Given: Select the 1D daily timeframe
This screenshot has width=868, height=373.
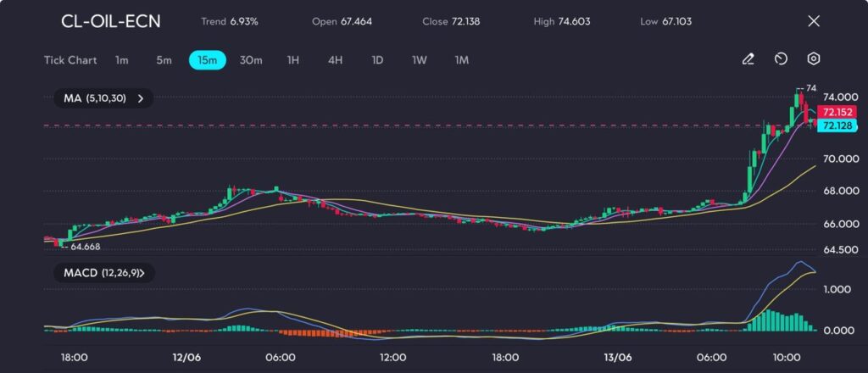Looking at the screenshot, I should point(377,60).
